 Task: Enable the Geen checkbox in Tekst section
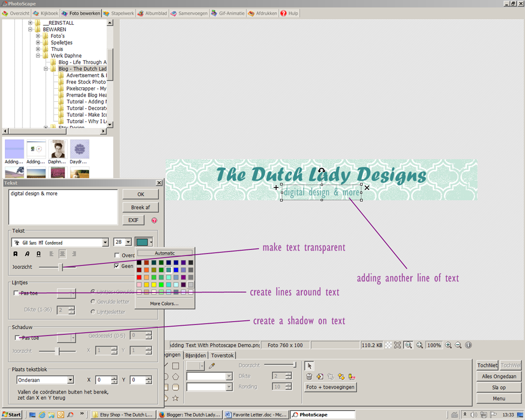point(117,266)
